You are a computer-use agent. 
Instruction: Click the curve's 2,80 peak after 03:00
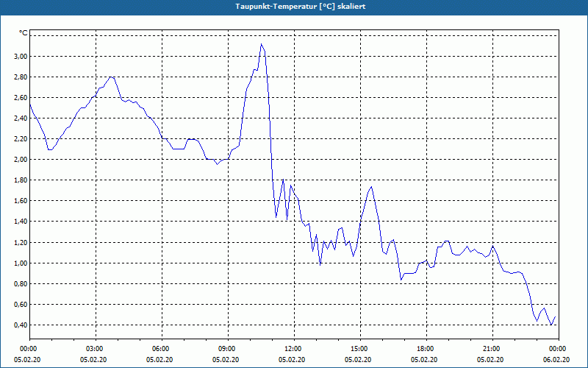click(111, 77)
